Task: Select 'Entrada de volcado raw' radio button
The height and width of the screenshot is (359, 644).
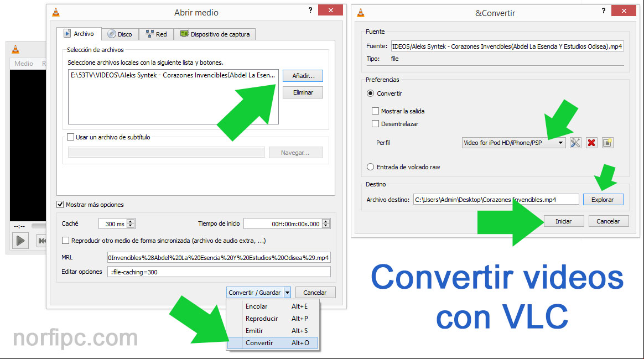Action: coord(371,167)
